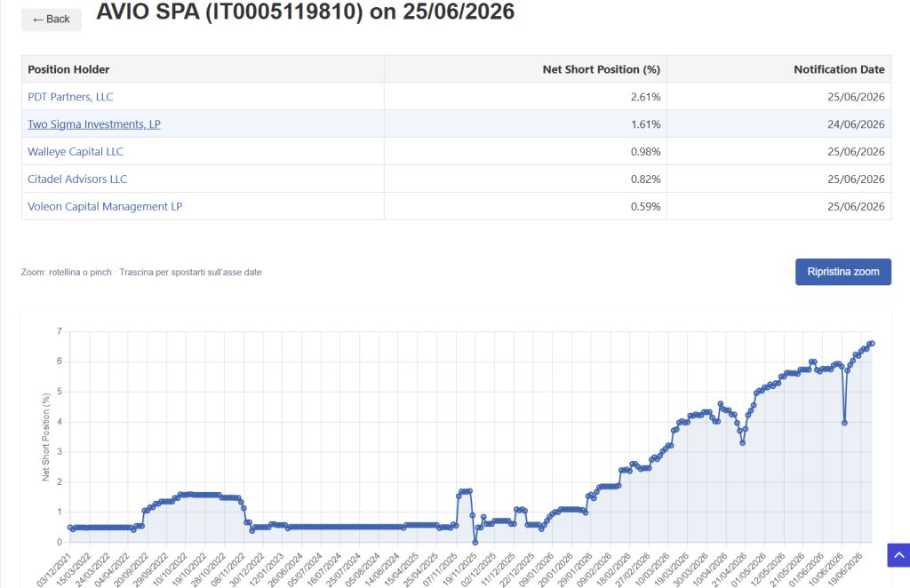Click the AVIO SPA page title
This screenshot has height=588, width=910.
tap(306, 12)
